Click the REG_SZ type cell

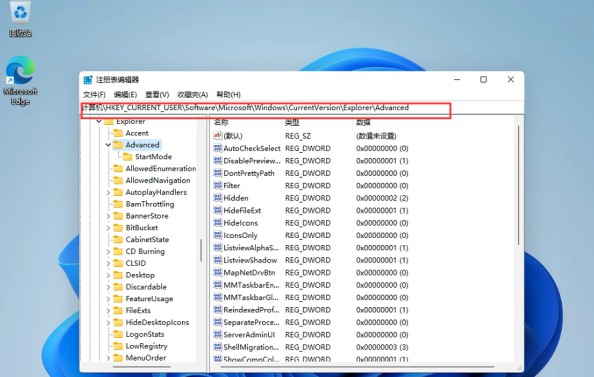[x=298, y=136]
